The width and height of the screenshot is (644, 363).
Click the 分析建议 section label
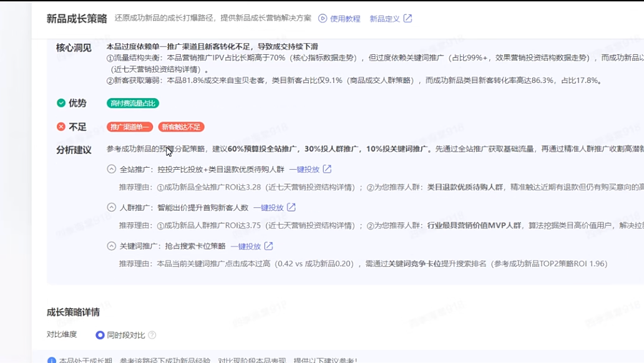[x=74, y=150]
